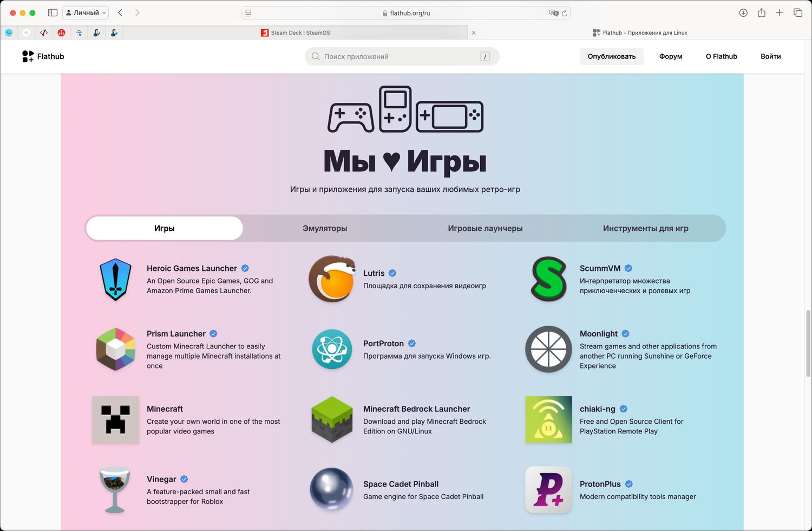This screenshot has width=812, height=531.
Task: Toggle the Safari sidebar
Action: [x=52, y=12]
